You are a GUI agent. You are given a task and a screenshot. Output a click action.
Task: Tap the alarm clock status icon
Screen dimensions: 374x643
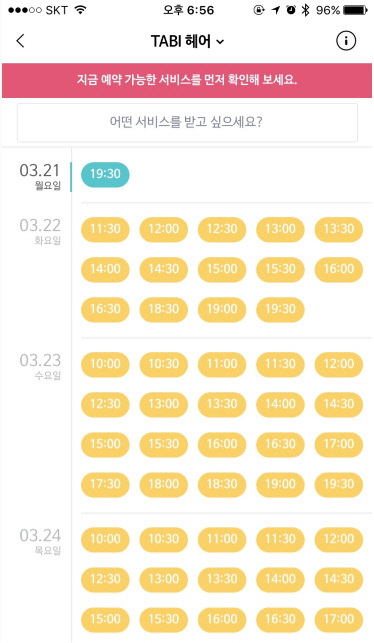tap(291, 10)
